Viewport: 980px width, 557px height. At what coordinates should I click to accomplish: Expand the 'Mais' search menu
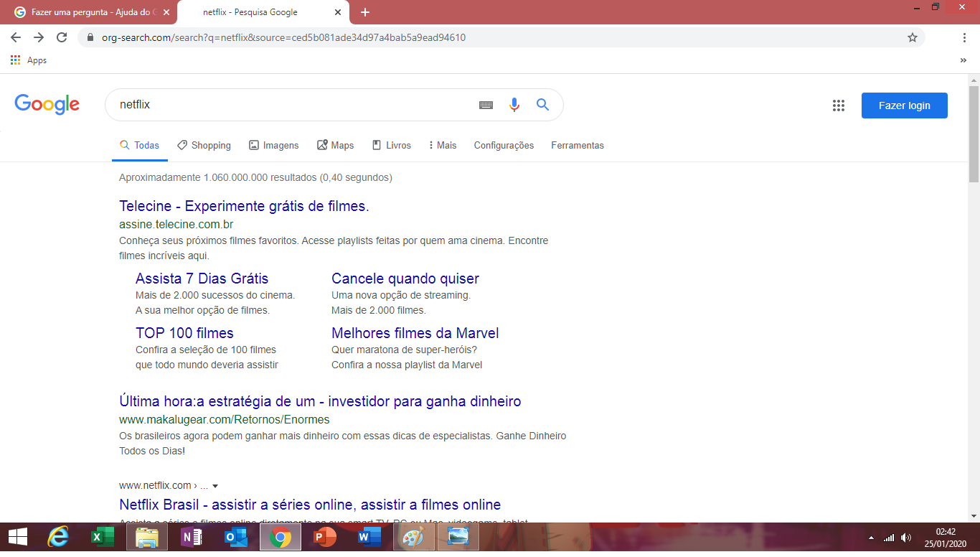443,145
